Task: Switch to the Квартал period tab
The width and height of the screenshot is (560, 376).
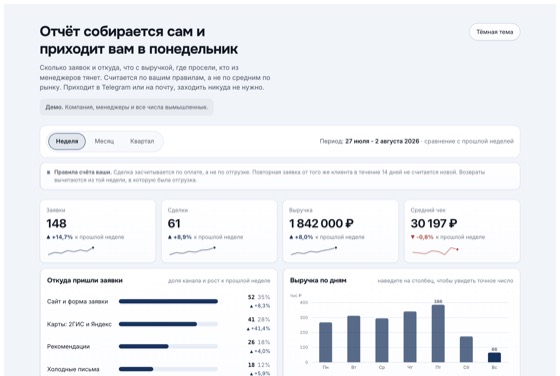Action: 142,141
